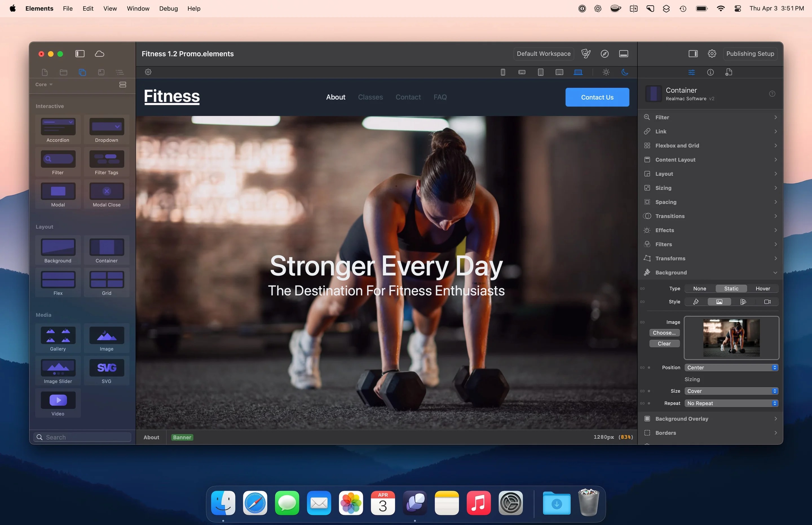Image resolution: width=812 pixels, height=525 pixels.
Task: Collapse the Background section
Action: (x=710, y=273)
